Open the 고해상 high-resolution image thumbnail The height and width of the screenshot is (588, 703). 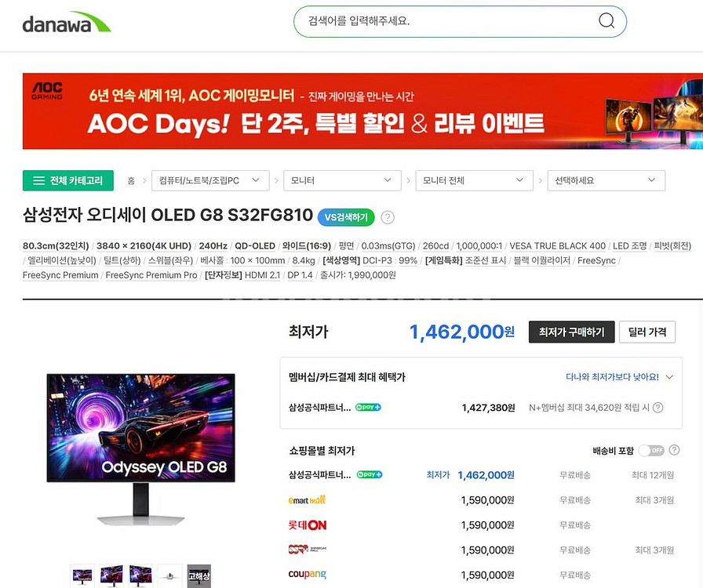pyautogui.click(x=199, y=576)
